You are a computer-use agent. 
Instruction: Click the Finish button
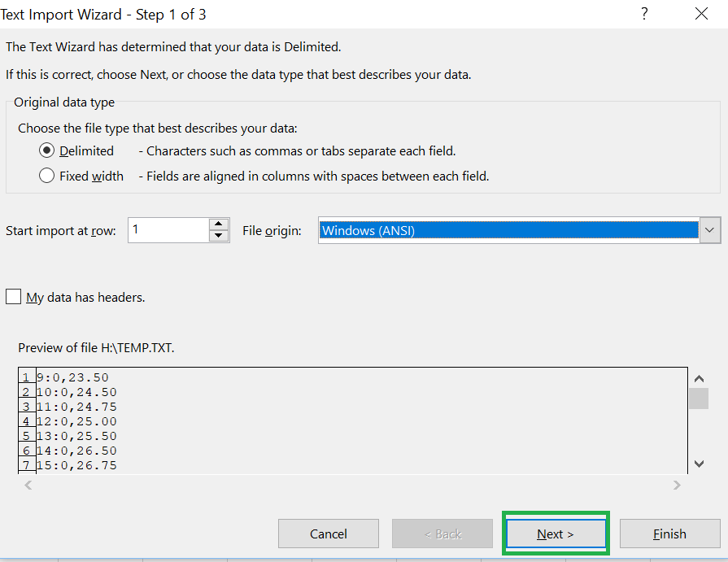pos(669,534)
